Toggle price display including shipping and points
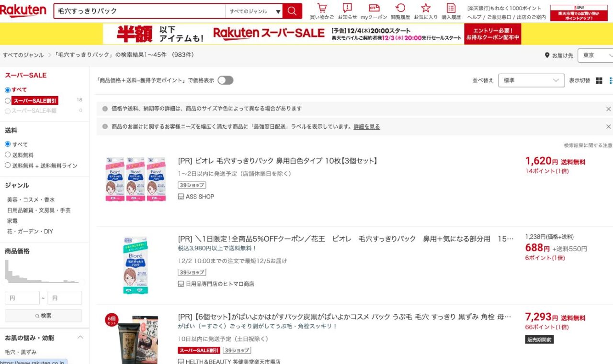Image resolution: width=613 pixels, height=364 pixels. tap(226, 80)
